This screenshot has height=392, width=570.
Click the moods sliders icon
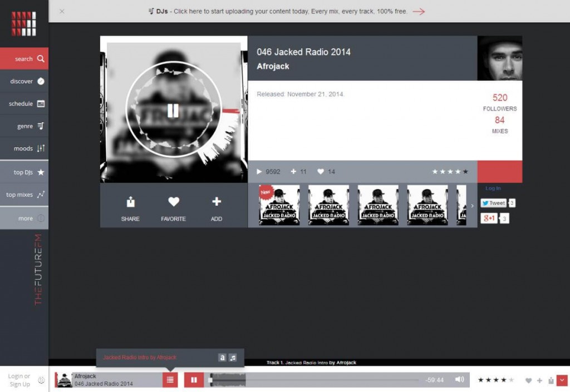click(x=41, y=148)
